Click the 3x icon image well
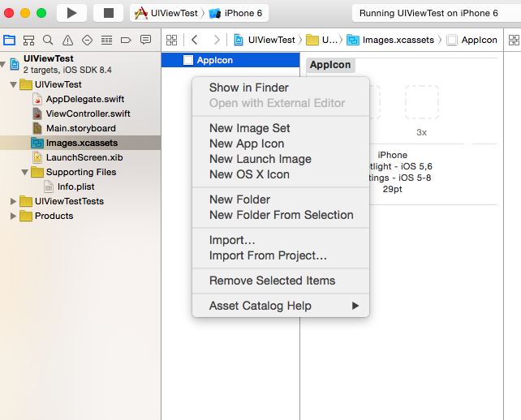 [x=422, y=102]
